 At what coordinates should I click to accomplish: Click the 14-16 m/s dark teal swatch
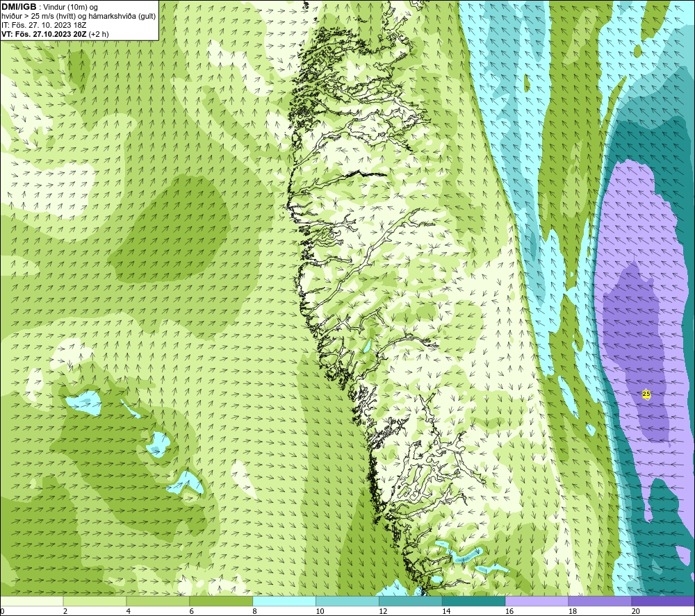tap(474, 601)
